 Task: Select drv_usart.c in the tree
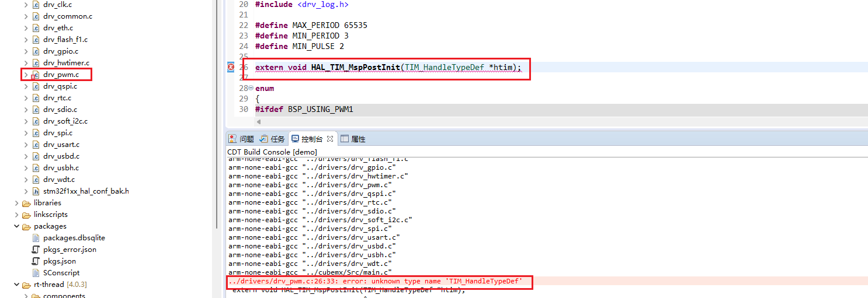click(61, 145)
